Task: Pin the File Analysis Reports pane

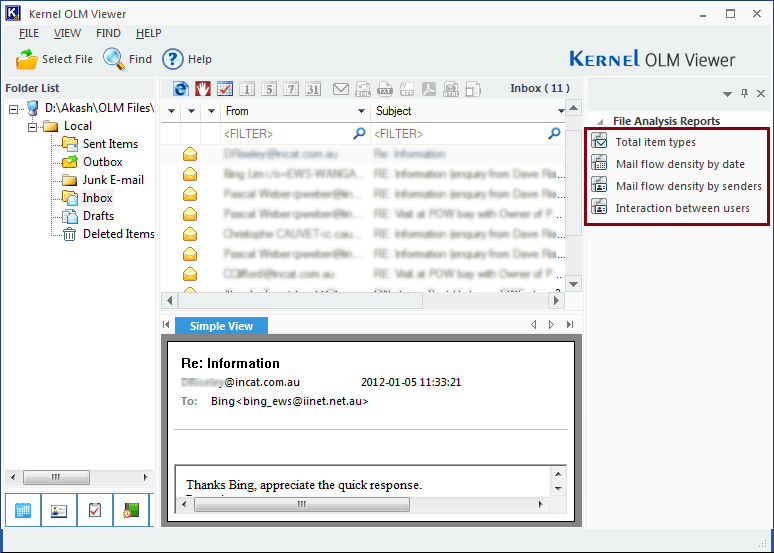Action: tap(744, 93)
